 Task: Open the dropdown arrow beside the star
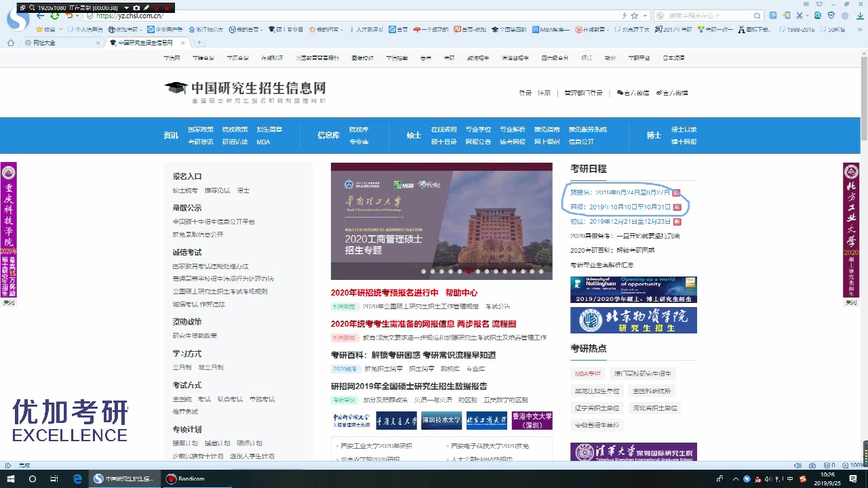[x=645, y=16]
